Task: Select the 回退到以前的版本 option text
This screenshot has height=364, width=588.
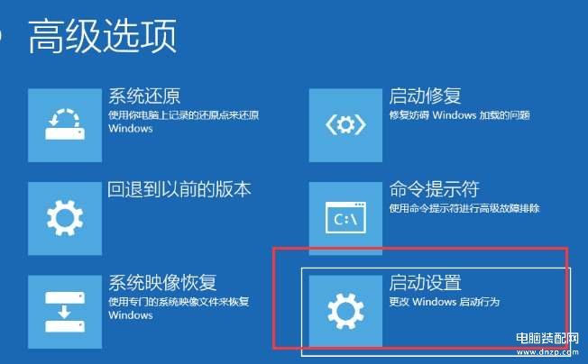Action: 179,189
